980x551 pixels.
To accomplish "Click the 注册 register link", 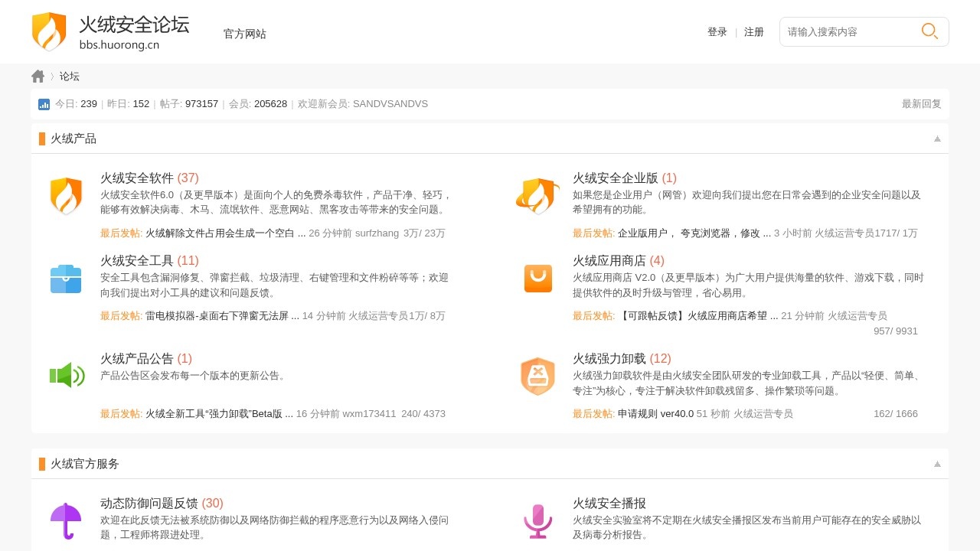I will [x=754, y=32].
